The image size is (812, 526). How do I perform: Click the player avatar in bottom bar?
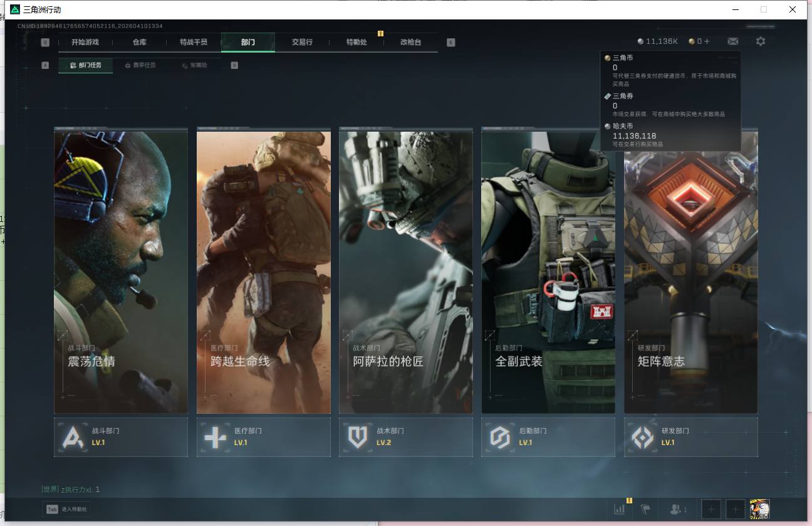(759, 509)
